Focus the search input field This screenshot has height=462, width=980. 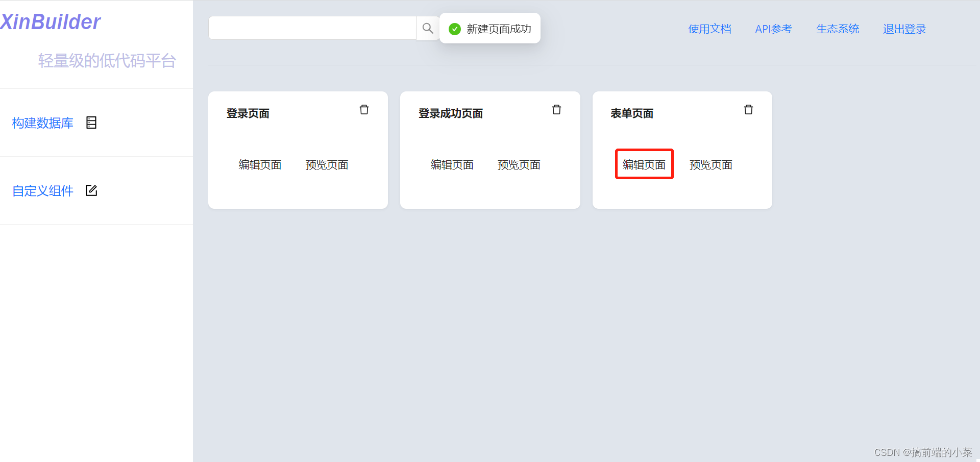pyautogui.click(x=312, y=28)
